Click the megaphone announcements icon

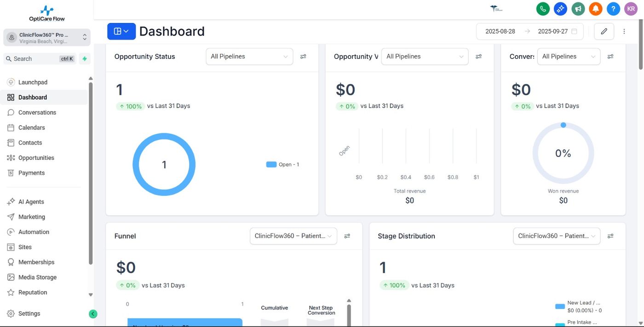(x=578, y=9)
